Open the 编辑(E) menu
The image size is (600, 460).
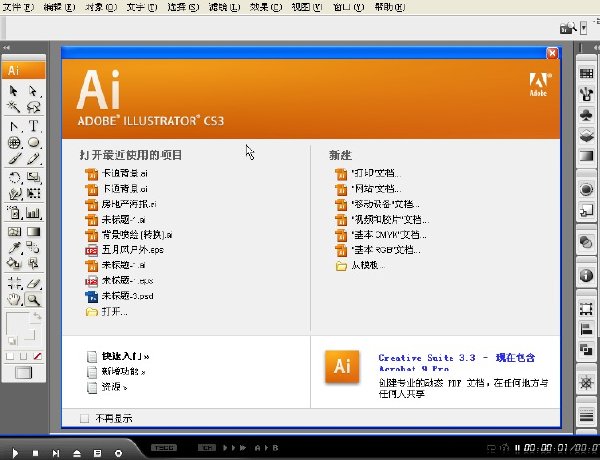[x=59, y=7]
